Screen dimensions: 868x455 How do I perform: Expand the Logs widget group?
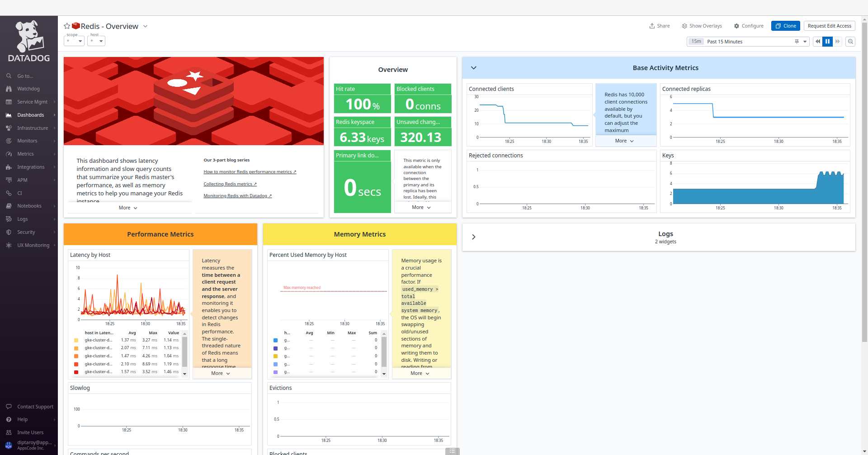[474, 237]
